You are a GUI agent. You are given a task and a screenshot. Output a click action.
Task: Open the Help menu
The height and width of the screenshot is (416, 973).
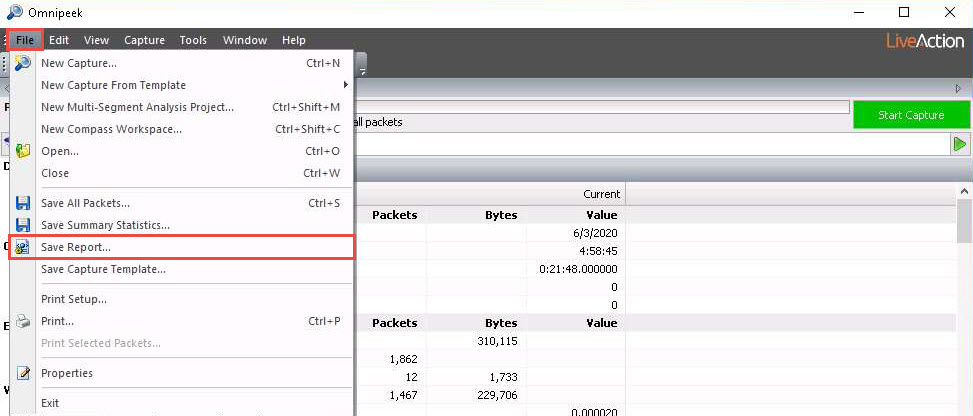[x=294, y=40]
